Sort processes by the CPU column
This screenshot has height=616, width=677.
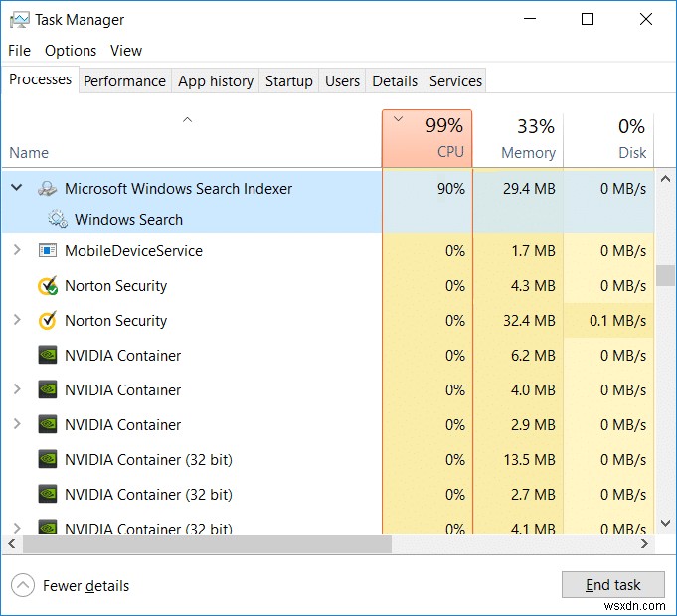tap(427, 138)
